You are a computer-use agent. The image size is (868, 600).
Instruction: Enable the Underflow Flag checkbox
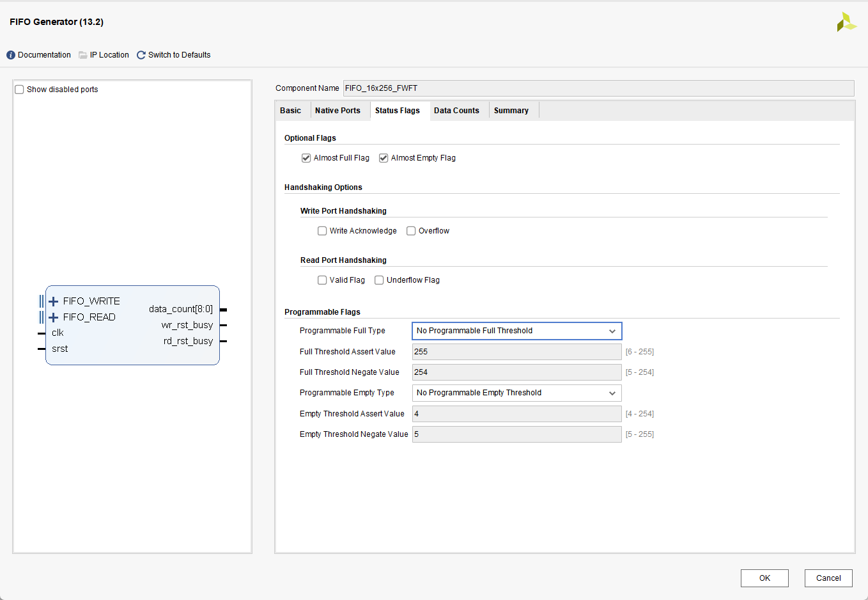[379, 280]
